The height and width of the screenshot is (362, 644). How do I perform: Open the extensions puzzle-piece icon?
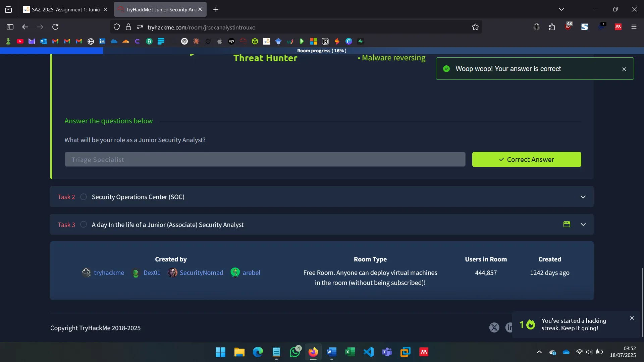[x=552, y=27]
